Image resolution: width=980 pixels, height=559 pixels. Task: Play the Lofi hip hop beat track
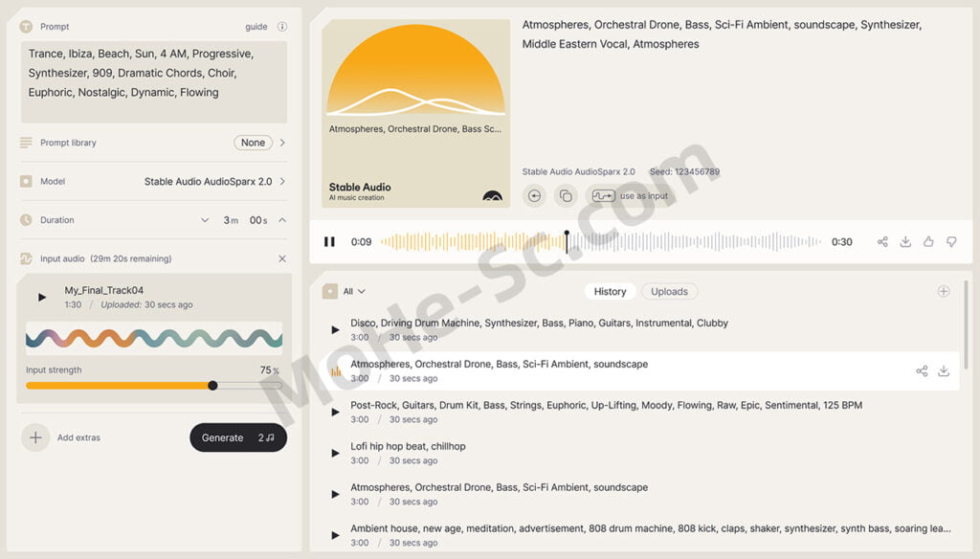click(335, 453)
